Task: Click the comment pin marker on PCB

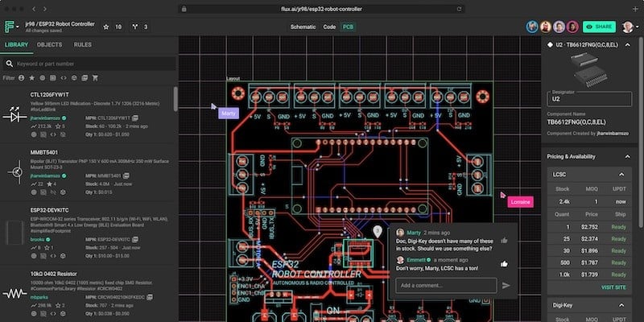Action: coord(378,232)
